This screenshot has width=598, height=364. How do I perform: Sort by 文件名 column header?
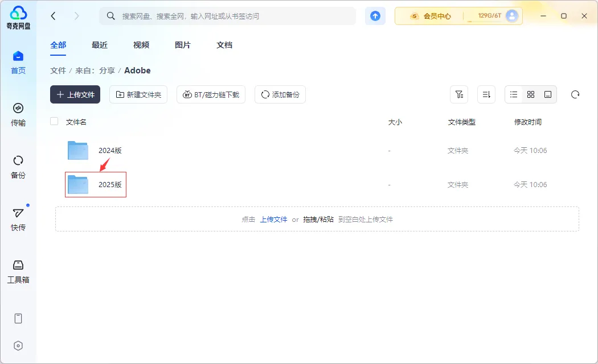[76, 122]
